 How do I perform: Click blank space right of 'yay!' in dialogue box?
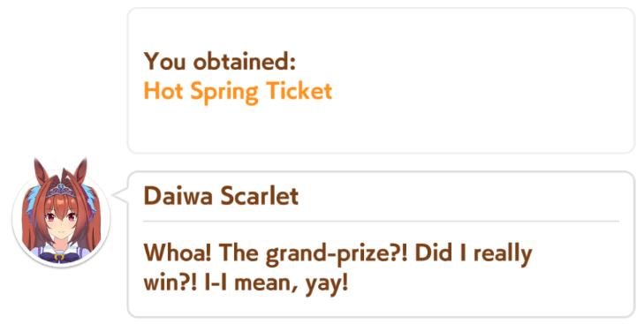point(485,283)
